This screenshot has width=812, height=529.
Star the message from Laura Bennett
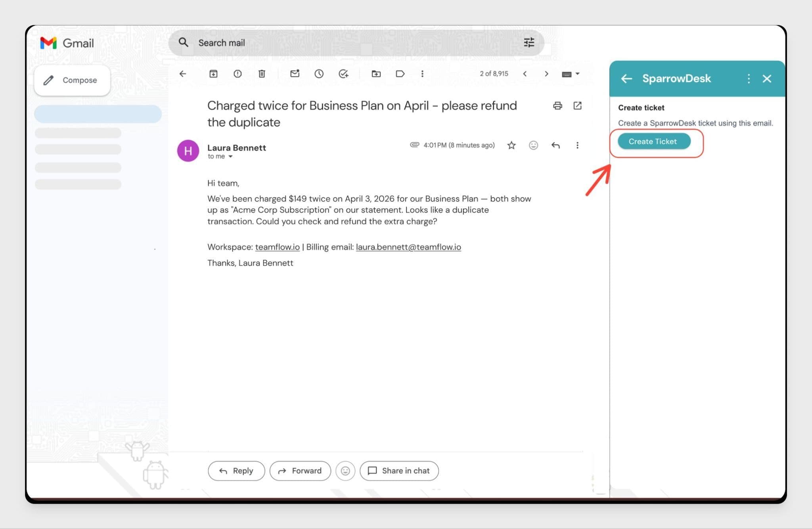point(511,146)
